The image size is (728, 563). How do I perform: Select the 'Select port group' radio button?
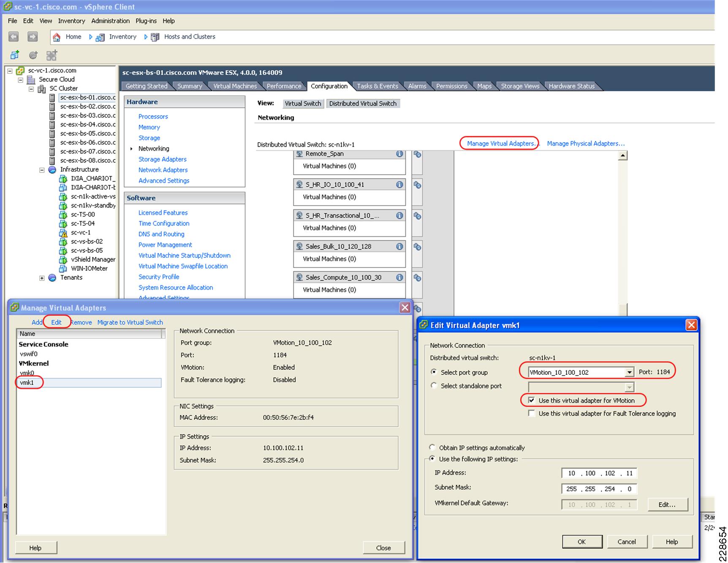434,372
